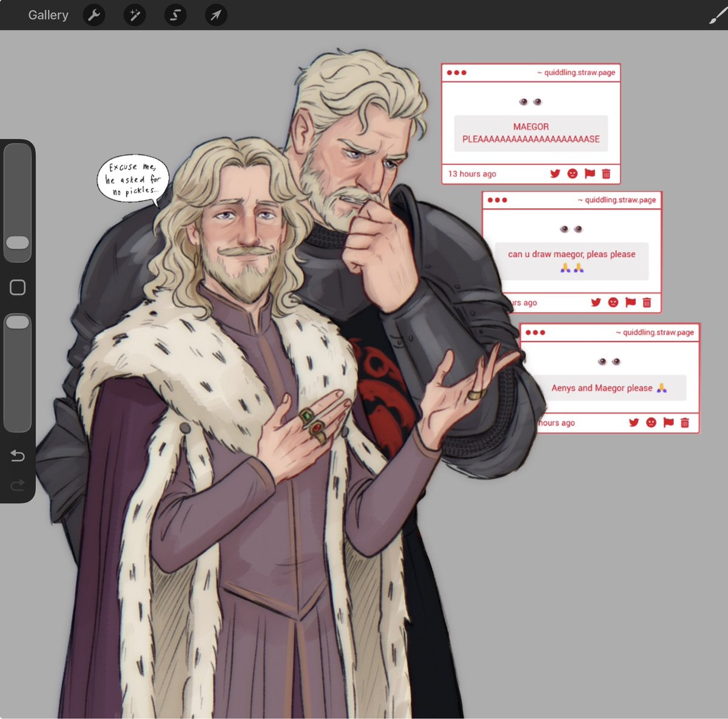The image size is (728, 719).
Task: Share 'can u draw maegor' card to Twitter
Action: click(596, 302)
